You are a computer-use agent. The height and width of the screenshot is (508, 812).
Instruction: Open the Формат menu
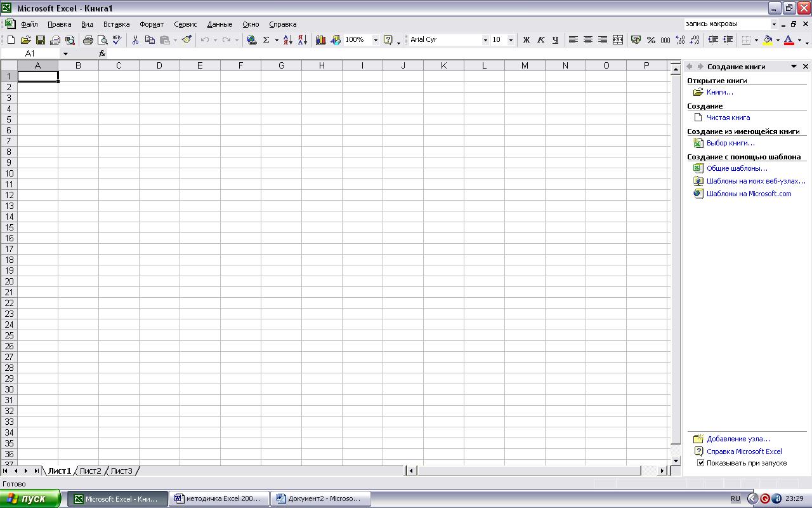[x=152, y=24]
